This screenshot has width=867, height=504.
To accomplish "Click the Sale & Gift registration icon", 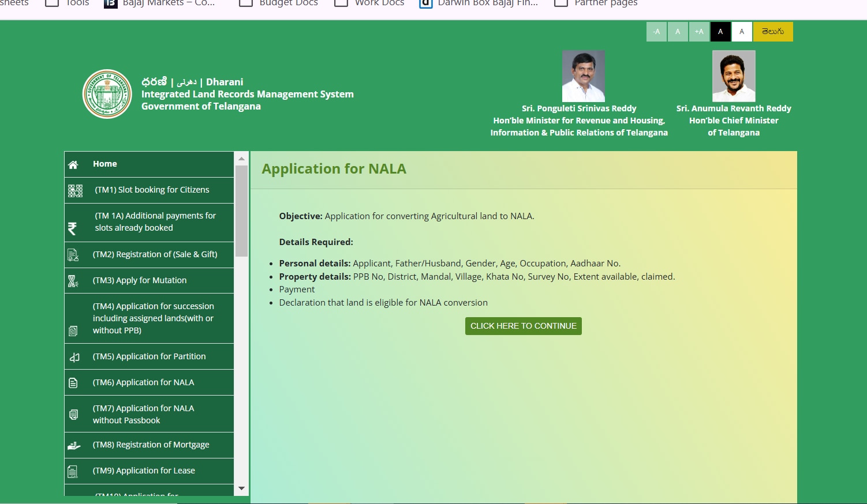I will point(73,255).
